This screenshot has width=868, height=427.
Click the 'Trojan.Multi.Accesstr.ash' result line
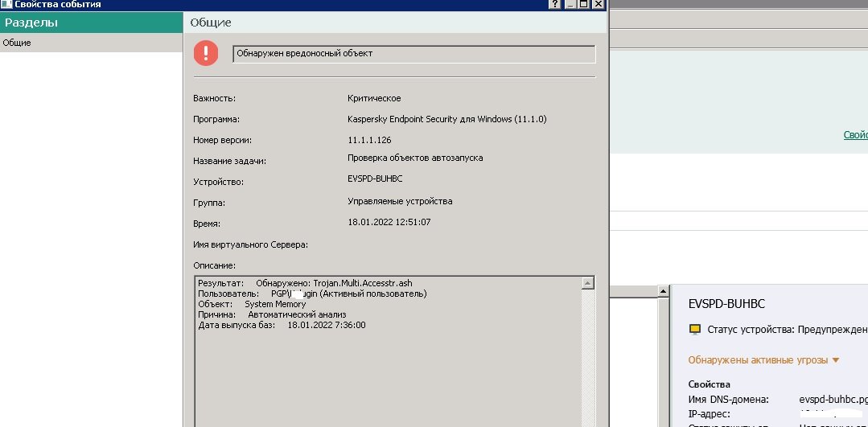(x=305, y=283)
